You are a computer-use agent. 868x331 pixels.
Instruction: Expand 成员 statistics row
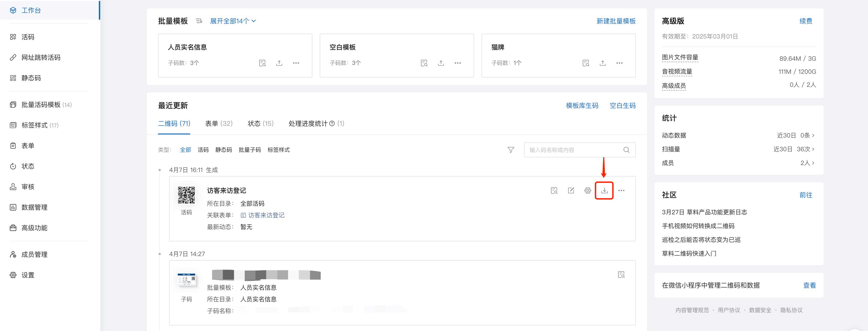pos(813,163)
